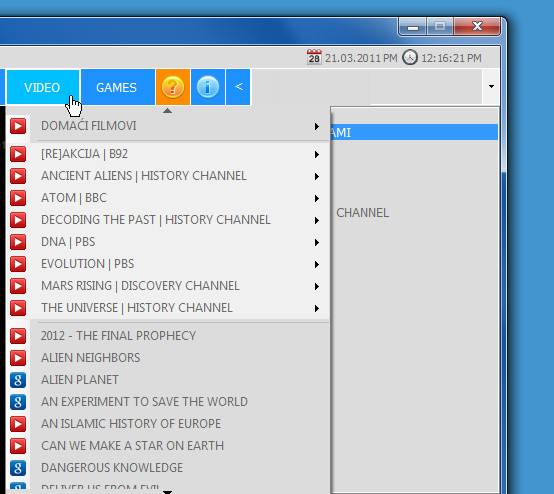Open the blue info icon button
The width and height of the screenshot is (554, 494).
click(208, 87)
